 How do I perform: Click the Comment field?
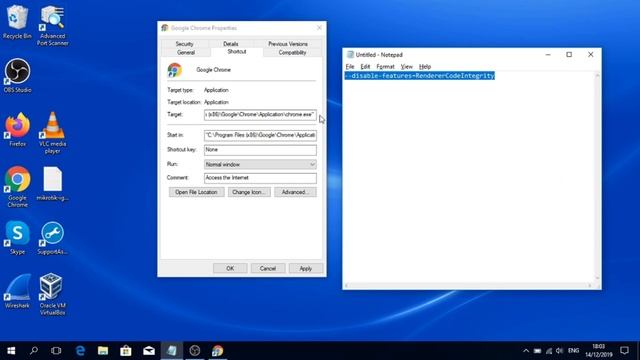tap(260, 178)
